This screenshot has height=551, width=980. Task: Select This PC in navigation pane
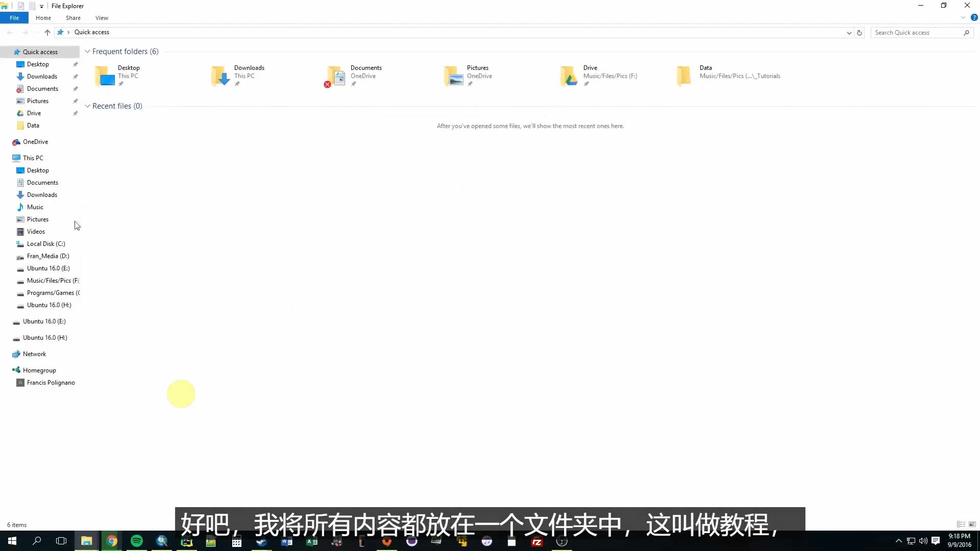(x=33, y=158)
